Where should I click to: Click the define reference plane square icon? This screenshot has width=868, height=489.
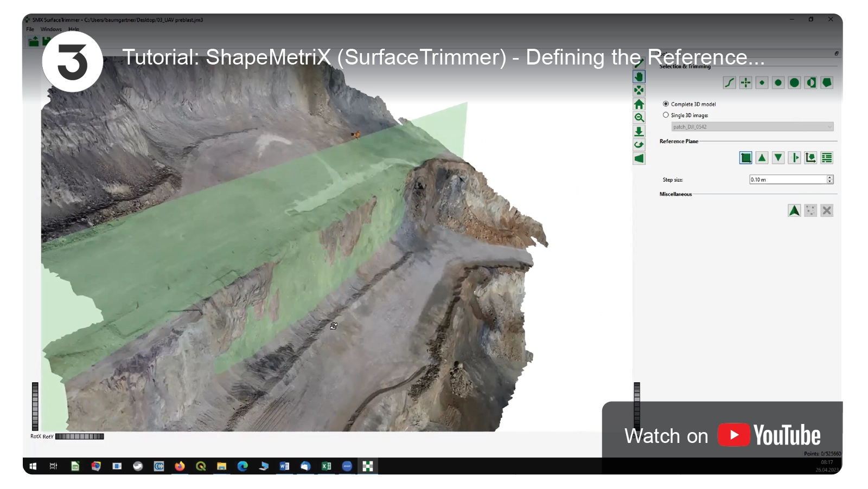746,158
